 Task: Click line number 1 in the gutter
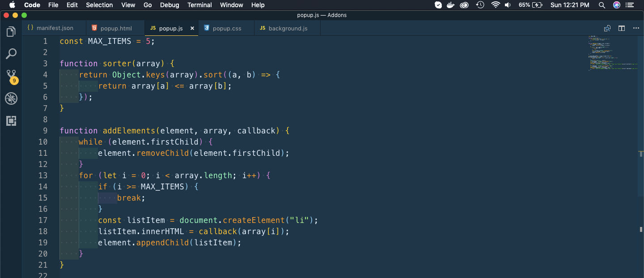[x=45, y=41]
